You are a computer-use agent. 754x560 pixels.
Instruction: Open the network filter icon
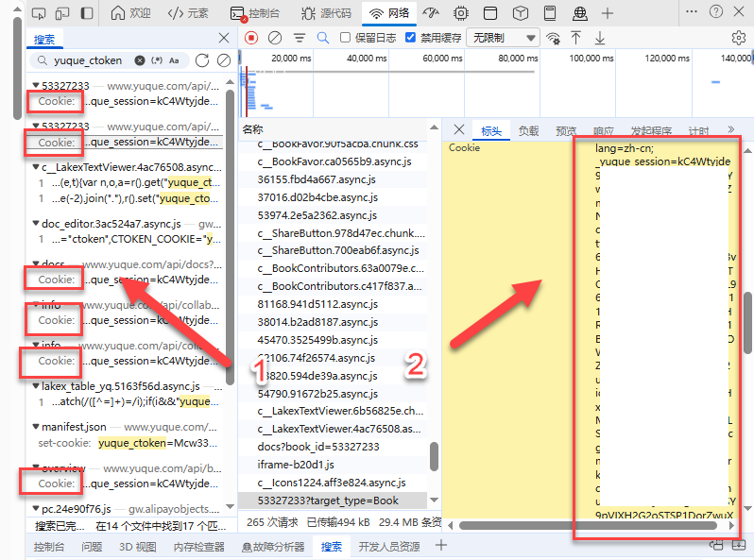click(299, 38)
